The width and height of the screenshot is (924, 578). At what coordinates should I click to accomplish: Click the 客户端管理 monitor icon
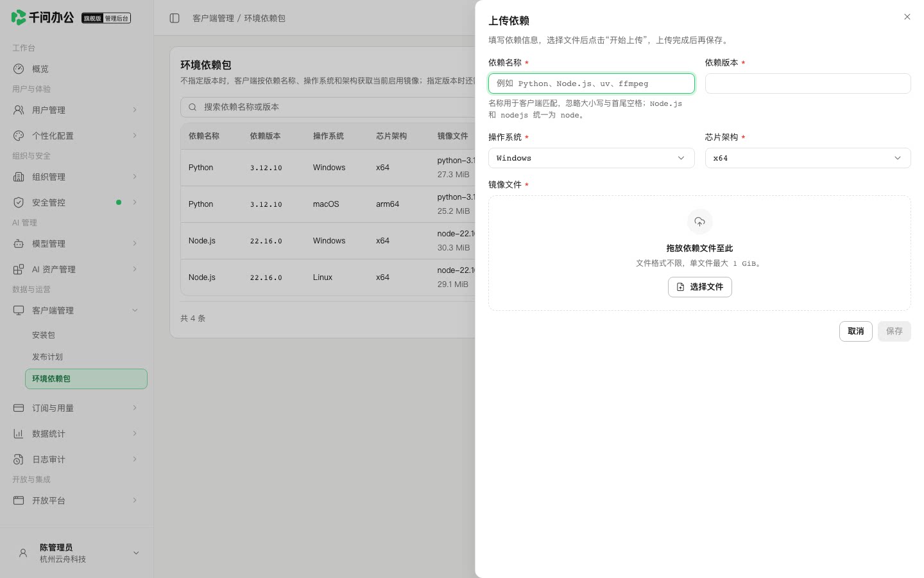pyautogui.click(x=19, y=310)
